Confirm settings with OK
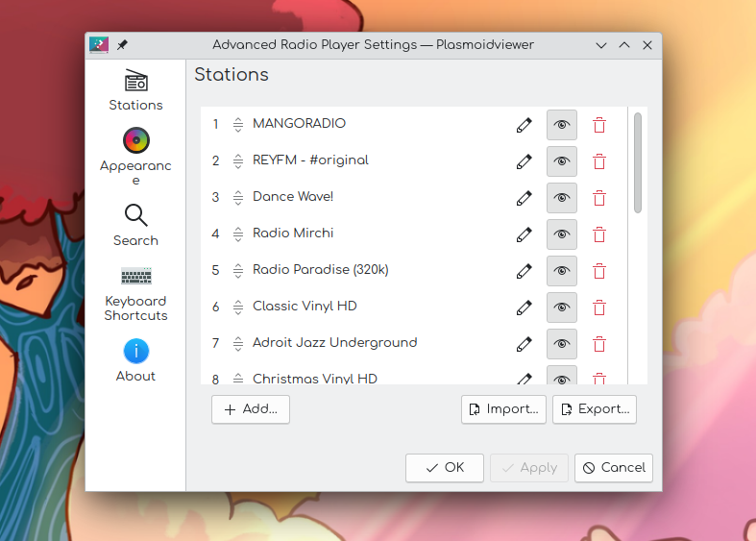Image resolution: width=756 pixels, height=541 pixels. (x=445, y=468)
